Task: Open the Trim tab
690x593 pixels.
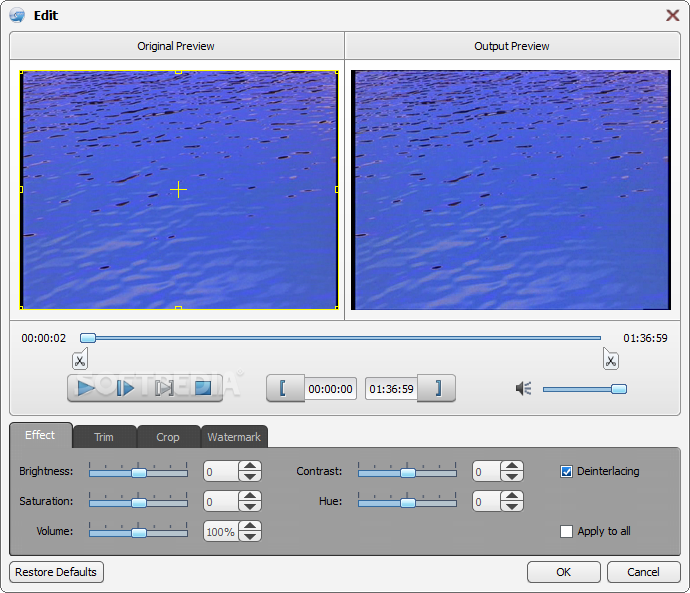Action: click(104, 437)
